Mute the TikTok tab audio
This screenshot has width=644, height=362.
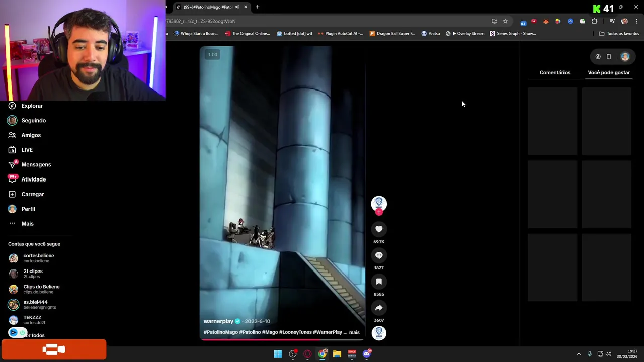click(x=237, y=7)
